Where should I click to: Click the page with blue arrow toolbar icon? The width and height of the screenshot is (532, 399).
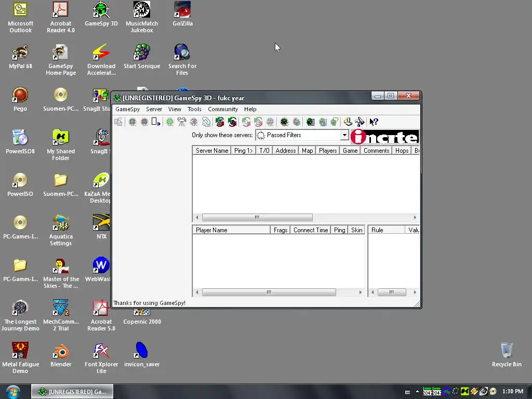[x=156, y=122]
